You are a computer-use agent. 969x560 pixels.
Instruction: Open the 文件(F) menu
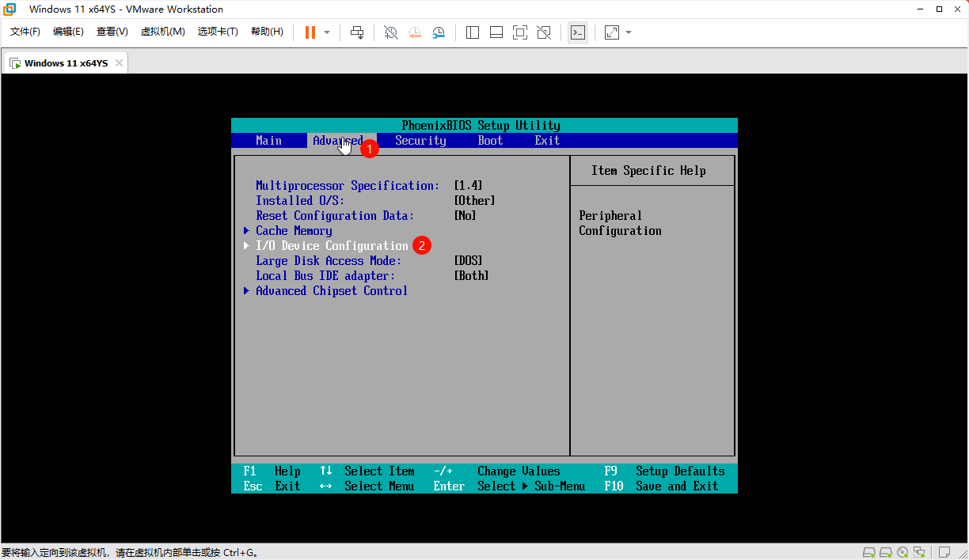[x=25, y=32]
